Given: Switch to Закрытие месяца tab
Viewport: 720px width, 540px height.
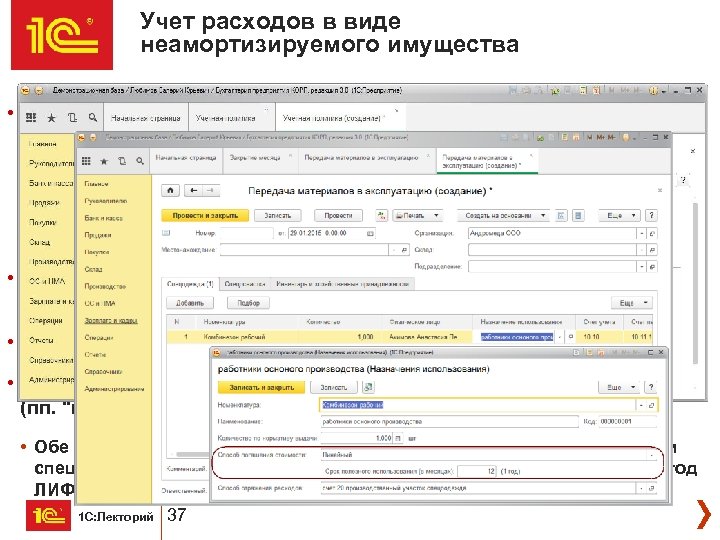Looking at the screenshot, I should 260,161.
